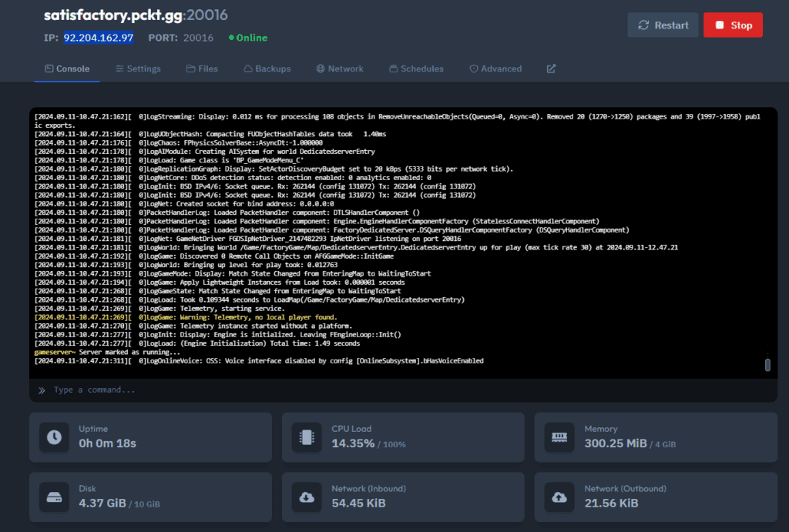Image resolution: width=789 pixels, height=532 pixels.
Task: Switch to the Files tab
Action: coord(202,69)
